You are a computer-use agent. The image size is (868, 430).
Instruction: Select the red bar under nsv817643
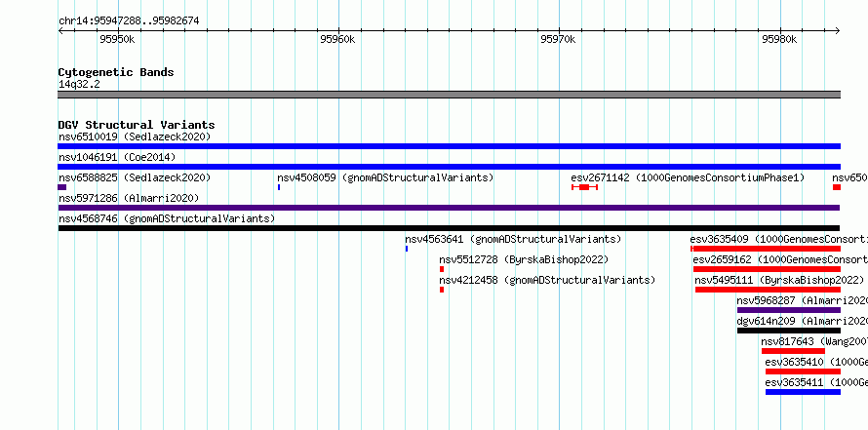point(793,351)
